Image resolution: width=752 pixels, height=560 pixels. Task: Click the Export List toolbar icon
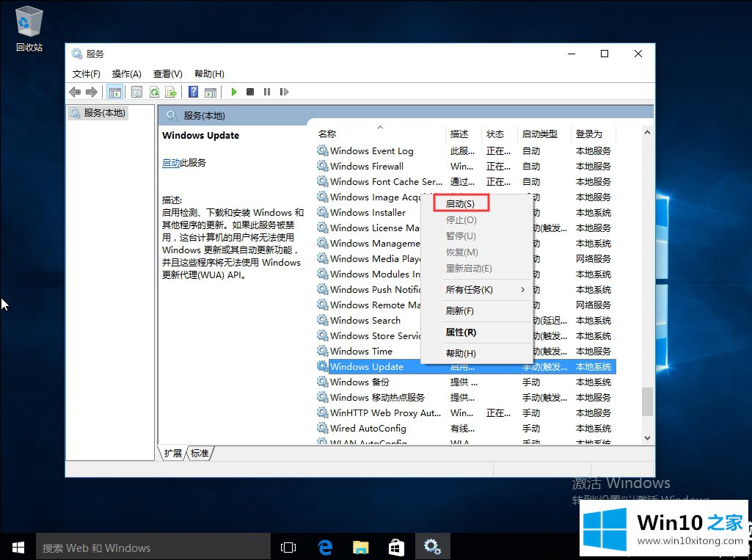(171, 92)
